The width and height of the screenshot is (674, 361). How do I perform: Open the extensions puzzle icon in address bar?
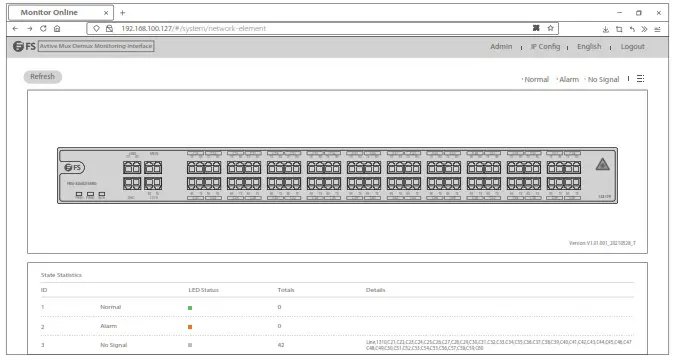[x=536, y=28]
